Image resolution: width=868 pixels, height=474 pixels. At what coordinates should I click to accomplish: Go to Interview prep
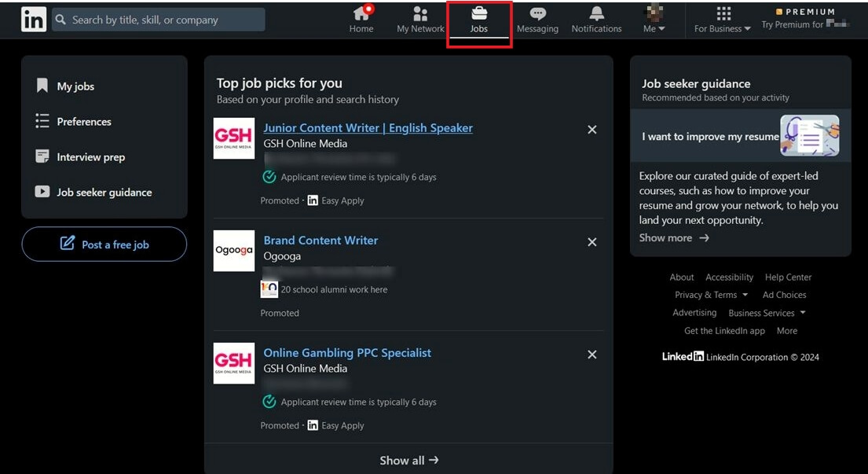coord(91,157)
